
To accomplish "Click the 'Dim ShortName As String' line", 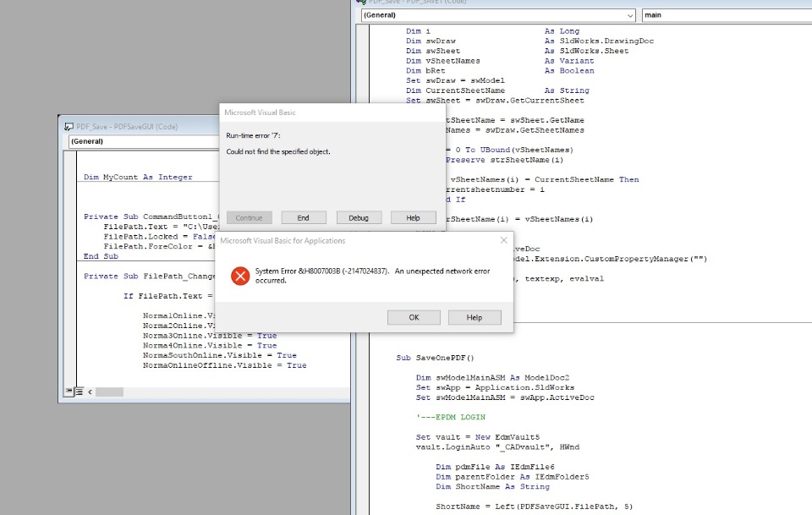I will click(492, 486).
